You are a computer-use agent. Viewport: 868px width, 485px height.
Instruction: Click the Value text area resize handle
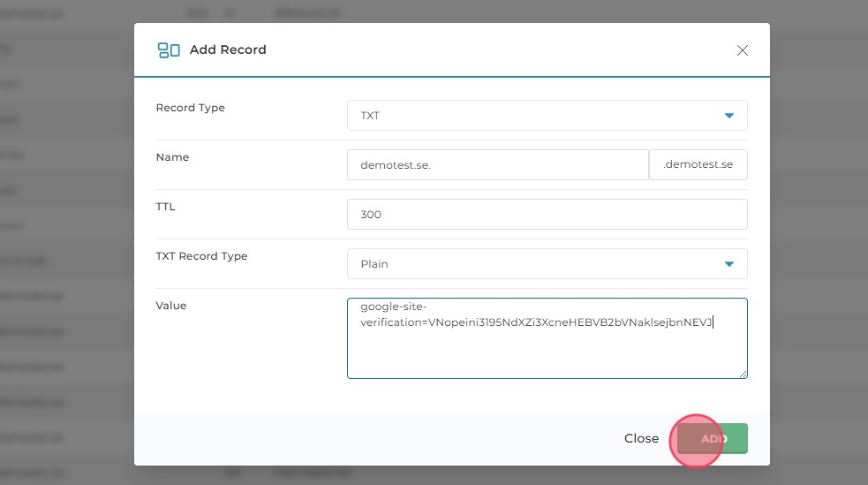[743, 374]
